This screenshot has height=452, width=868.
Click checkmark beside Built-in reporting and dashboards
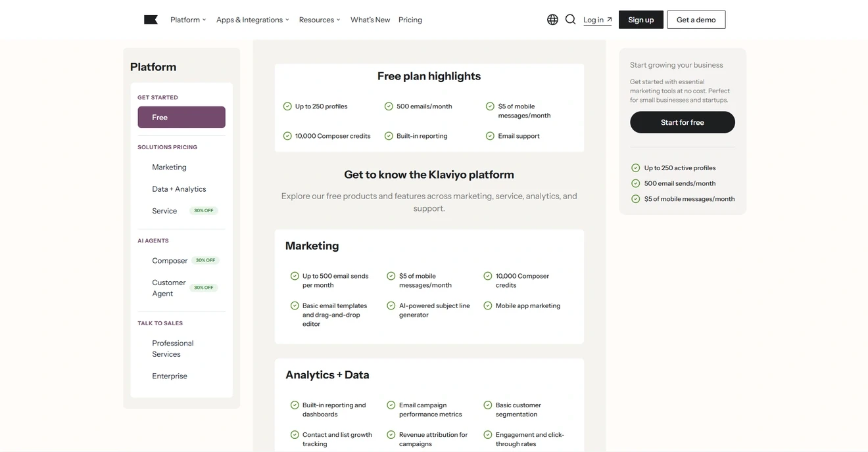(x=295, y=405)
